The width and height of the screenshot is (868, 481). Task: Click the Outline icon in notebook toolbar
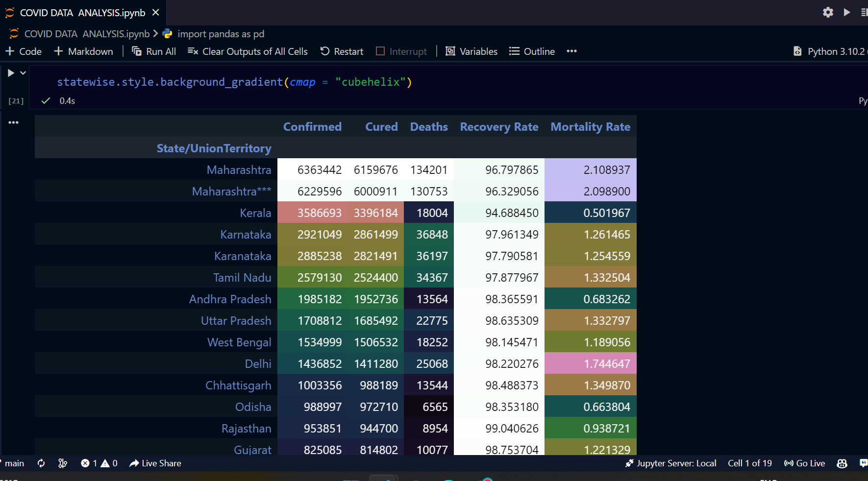(513, 51)
